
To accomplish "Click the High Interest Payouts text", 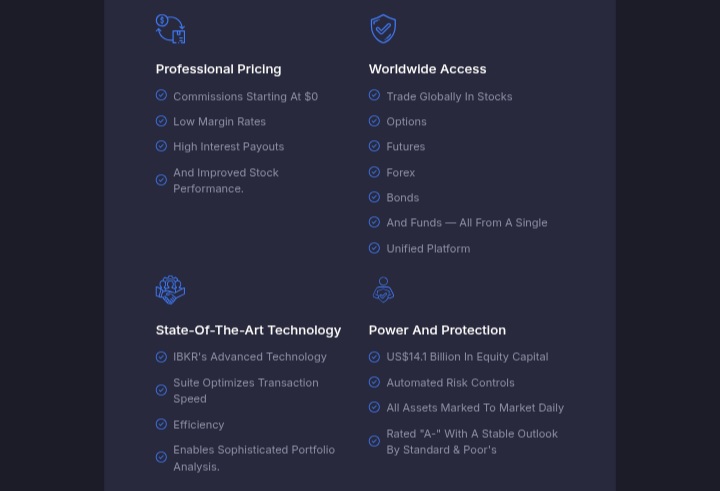I will (229, 147).
